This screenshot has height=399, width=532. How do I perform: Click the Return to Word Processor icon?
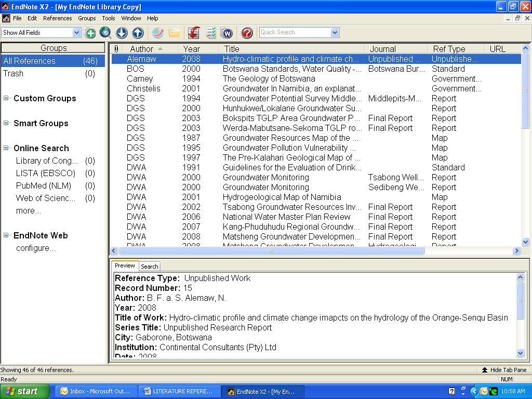coord(227,33)
